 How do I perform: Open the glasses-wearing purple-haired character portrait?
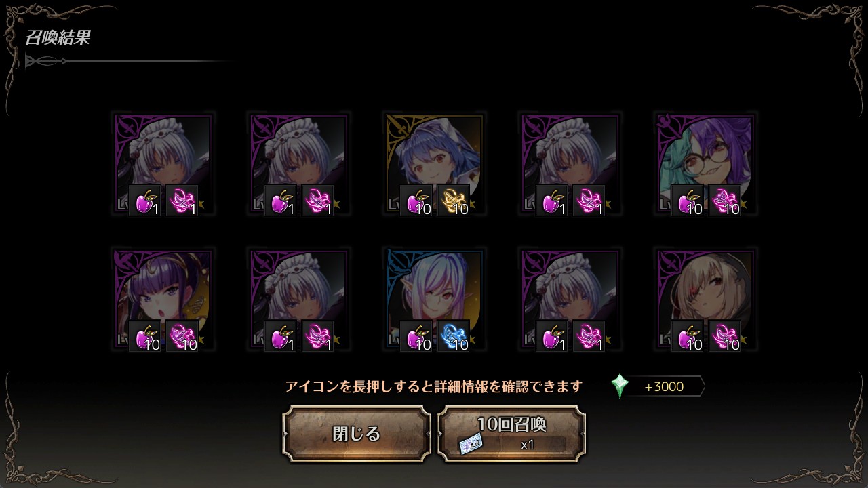coord(705,164)
